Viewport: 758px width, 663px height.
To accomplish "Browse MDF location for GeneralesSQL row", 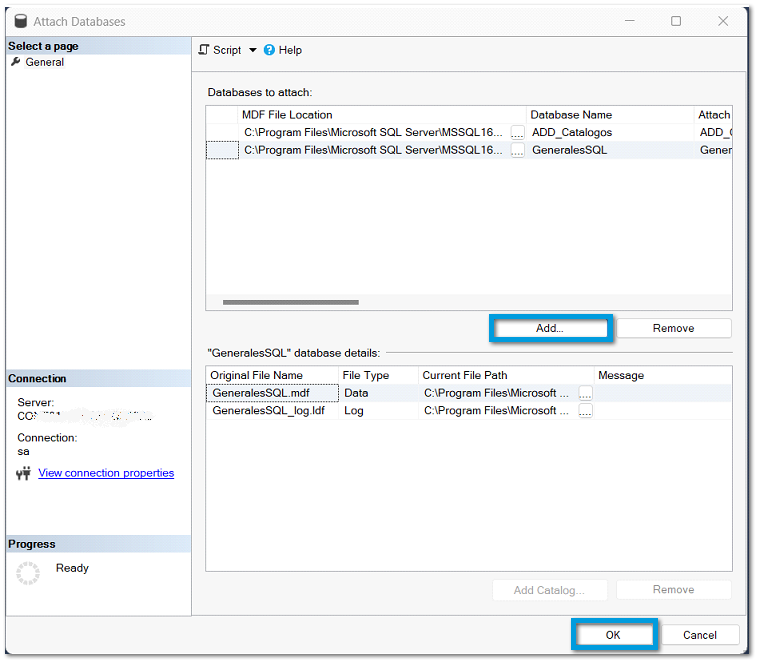I will pos(517,150).
